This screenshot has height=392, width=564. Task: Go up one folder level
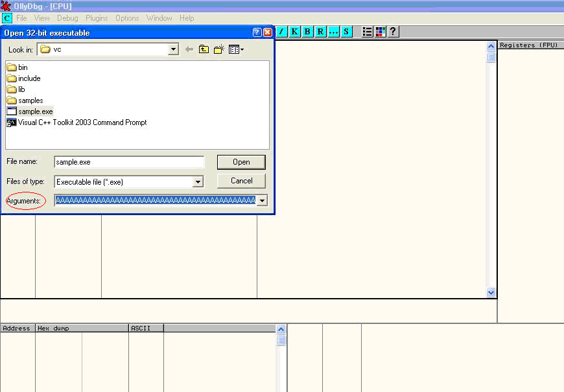pos(204,50)
